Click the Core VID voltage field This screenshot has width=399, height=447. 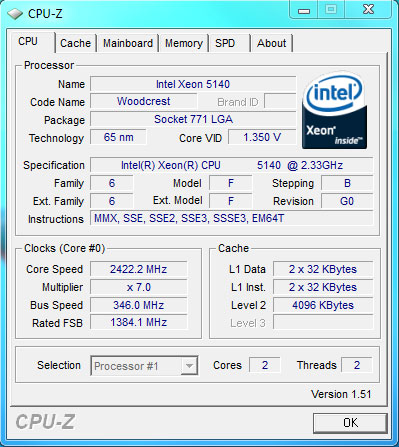(x=262, y=137)
